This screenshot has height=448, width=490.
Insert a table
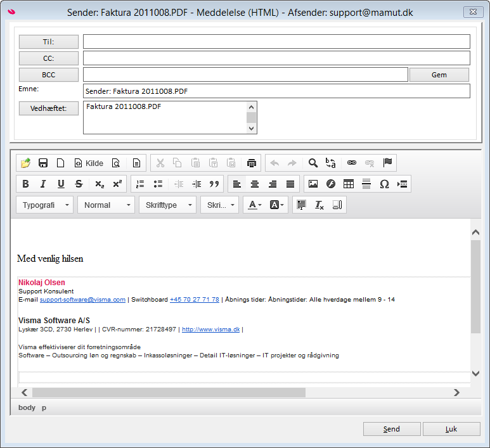(x=349, y=184)
